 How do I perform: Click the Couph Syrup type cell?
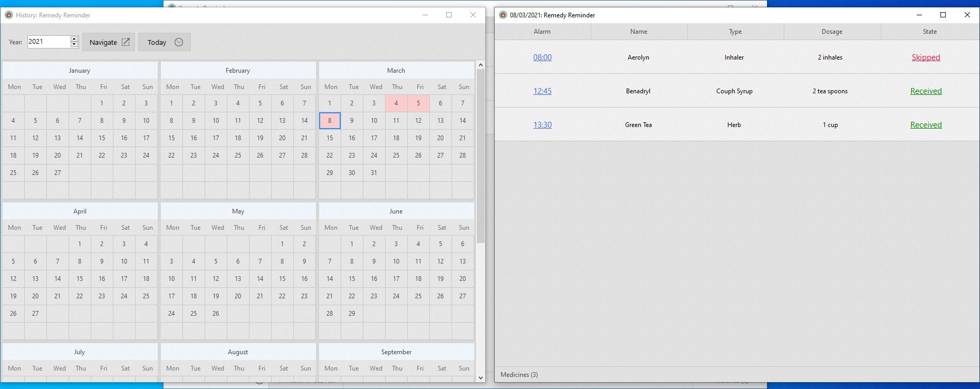pyautogui.click(x=734, y=91)
